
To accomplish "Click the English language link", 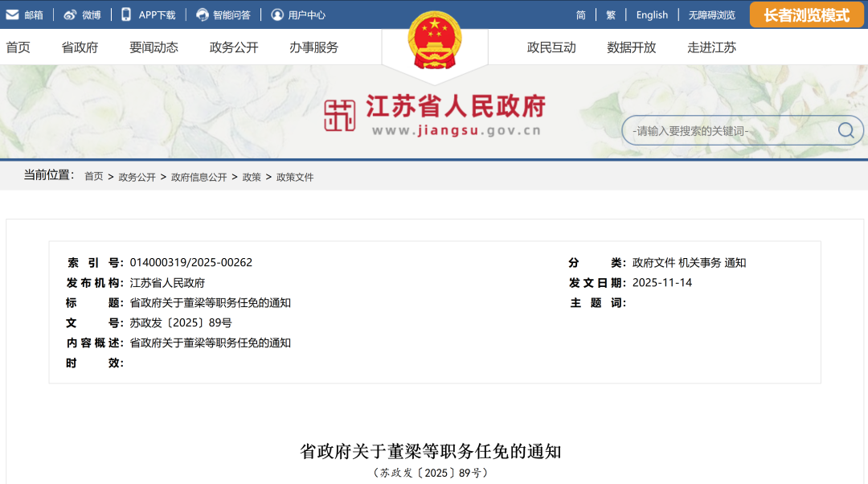I will click(652, 14).
